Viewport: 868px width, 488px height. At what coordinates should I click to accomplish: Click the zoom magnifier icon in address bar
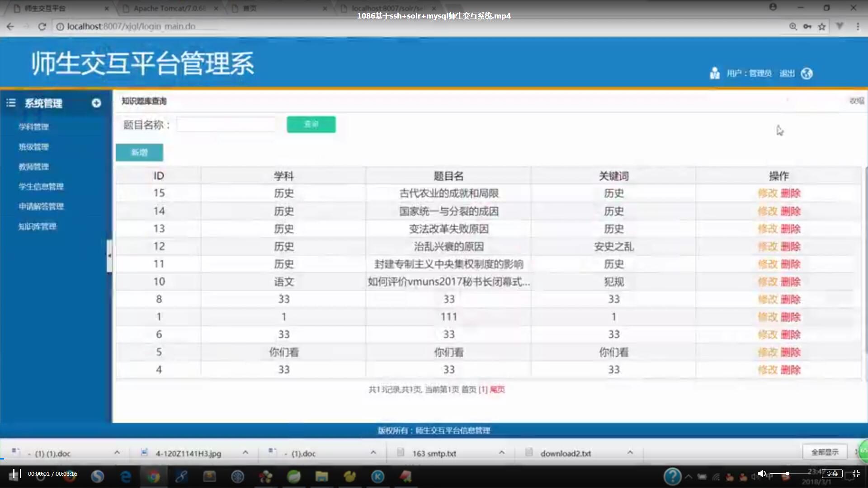click(793, 27)
